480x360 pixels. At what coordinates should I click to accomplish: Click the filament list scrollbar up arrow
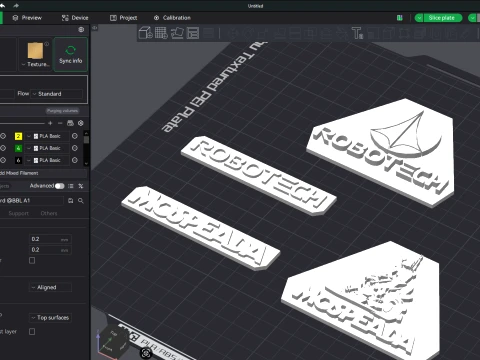(x=86, y=132)
